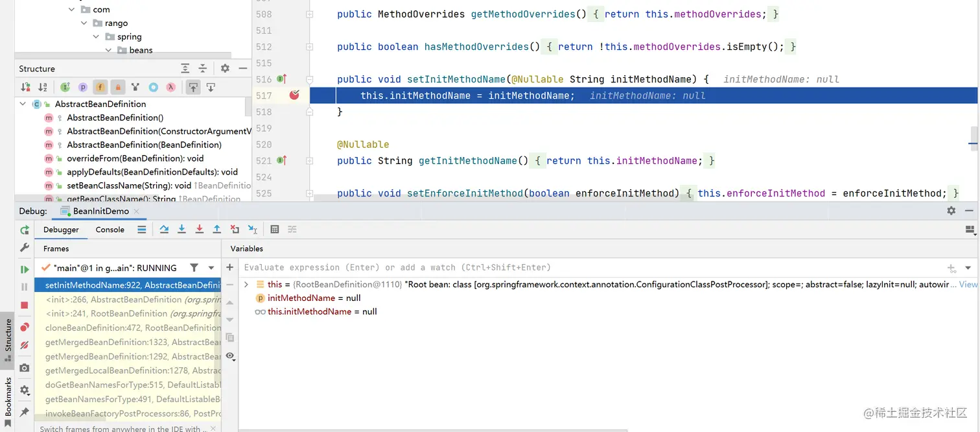The height and width of the screenshot is (432, 980).
Task: Sort structure members alphabetically
Action: pyautogui.click(x=43, y=87)
